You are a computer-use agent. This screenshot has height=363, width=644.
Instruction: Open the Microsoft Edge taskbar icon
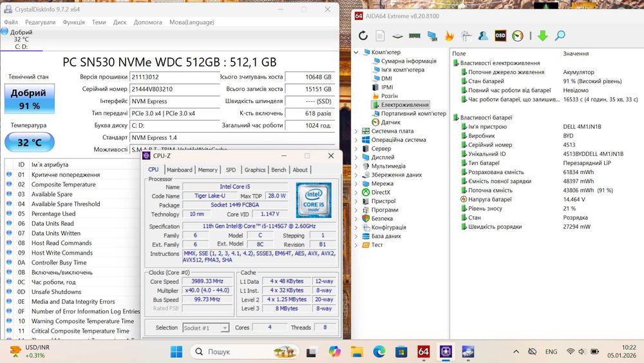click(379, 351)
